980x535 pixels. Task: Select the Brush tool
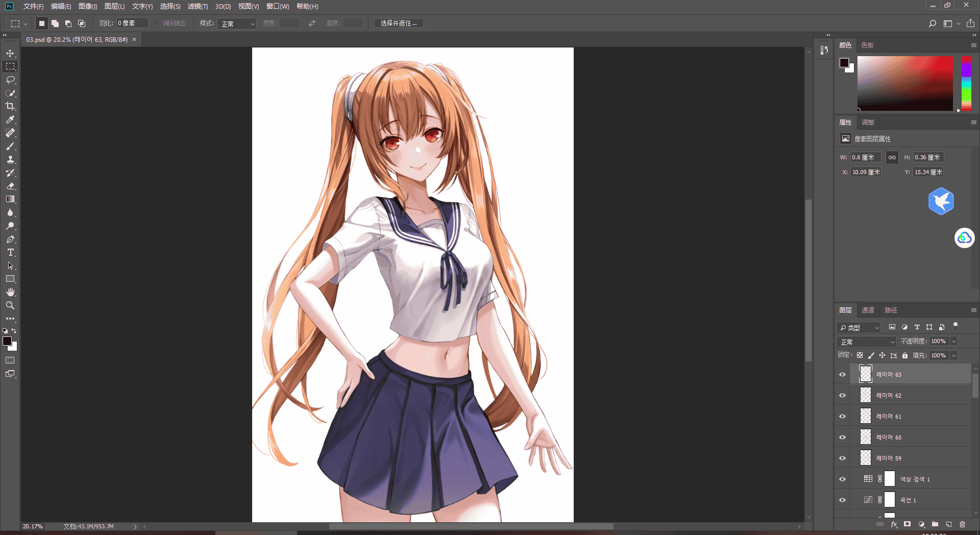(10, 146)
